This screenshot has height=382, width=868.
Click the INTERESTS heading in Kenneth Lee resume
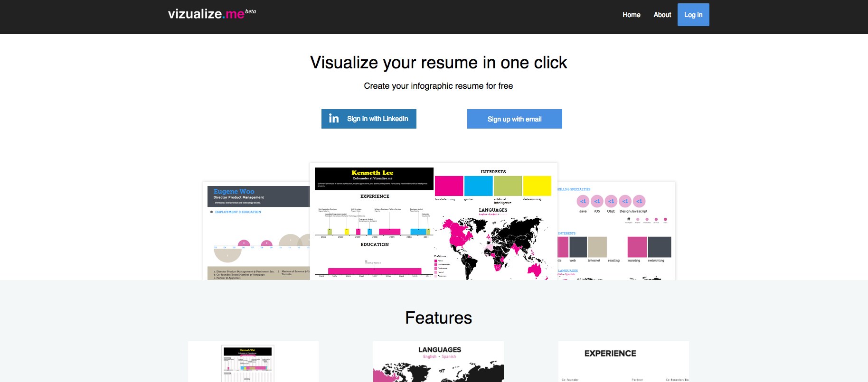493,172
